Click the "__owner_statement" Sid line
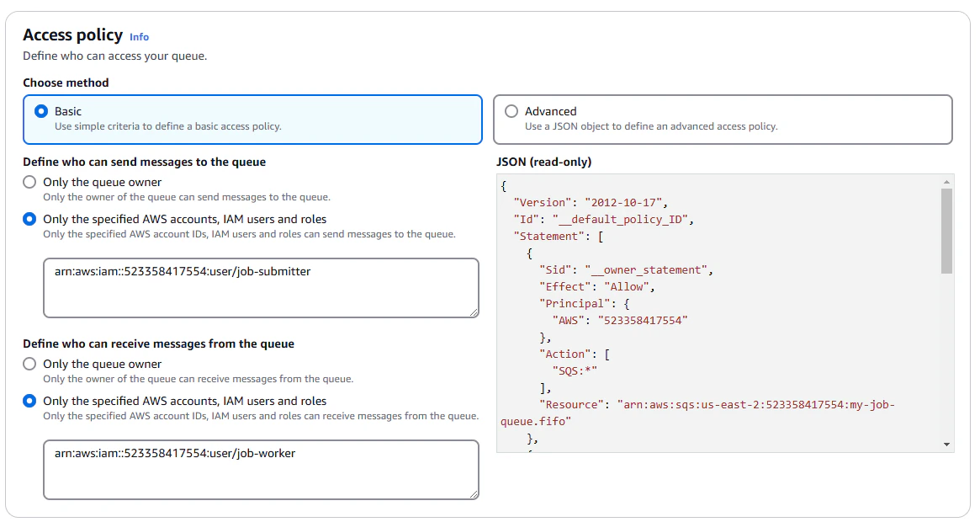The image size is (980, 522). (x=626, y=269)
